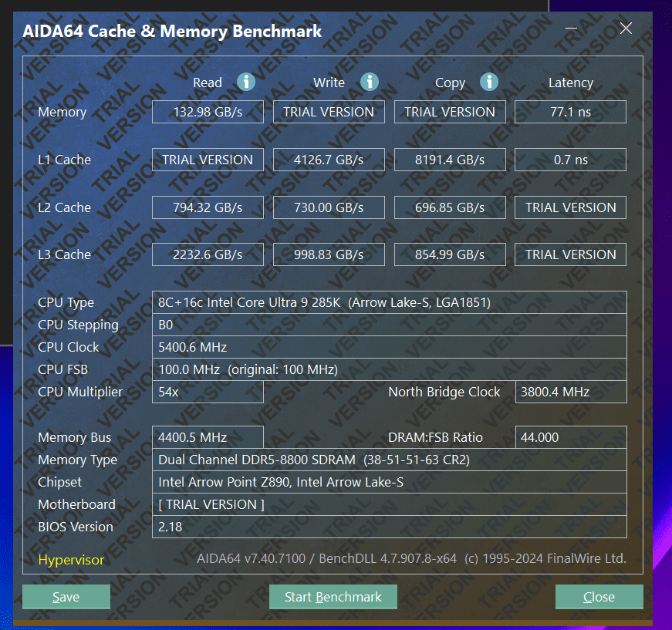Click the AIDA64 Cache & Memory Benchmark title
The width and height of the screenshot is (672, 630).
[172, 32]
